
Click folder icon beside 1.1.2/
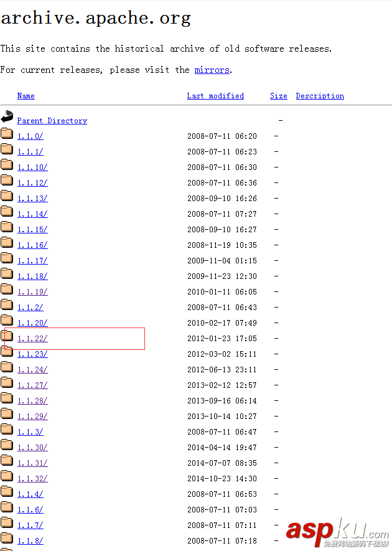(7, 304)
